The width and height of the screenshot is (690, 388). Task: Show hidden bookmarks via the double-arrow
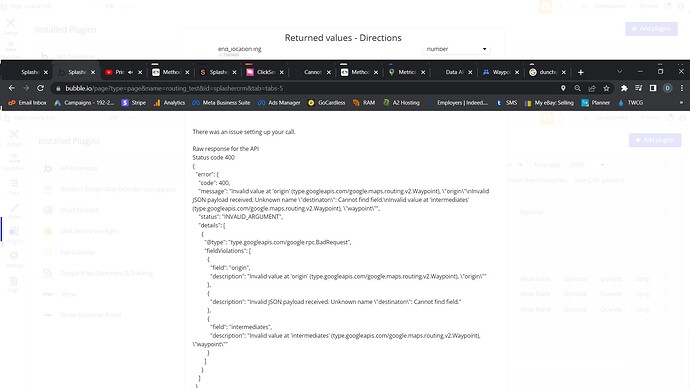point(681,102)
